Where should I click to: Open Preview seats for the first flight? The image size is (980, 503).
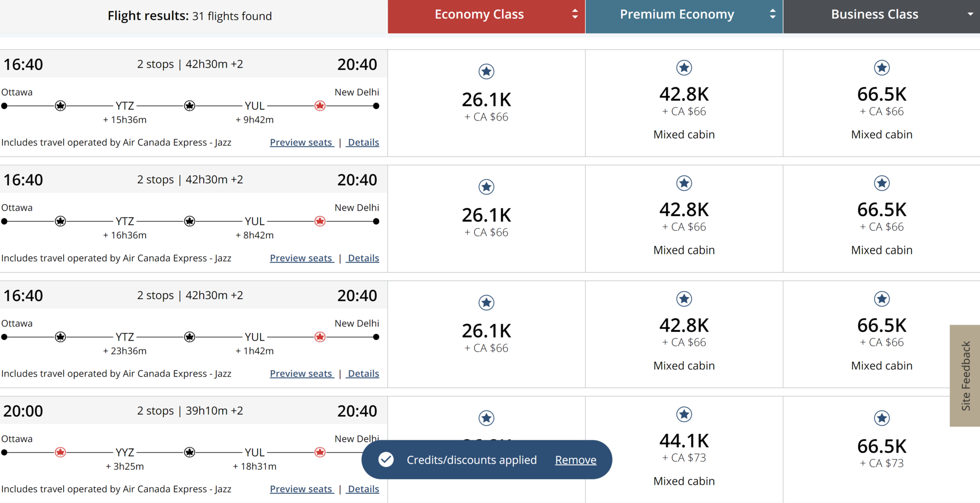coord(302,143)
